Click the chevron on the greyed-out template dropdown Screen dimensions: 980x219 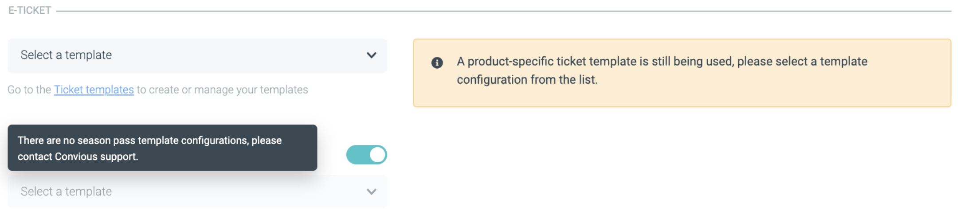tap(371, 192)
